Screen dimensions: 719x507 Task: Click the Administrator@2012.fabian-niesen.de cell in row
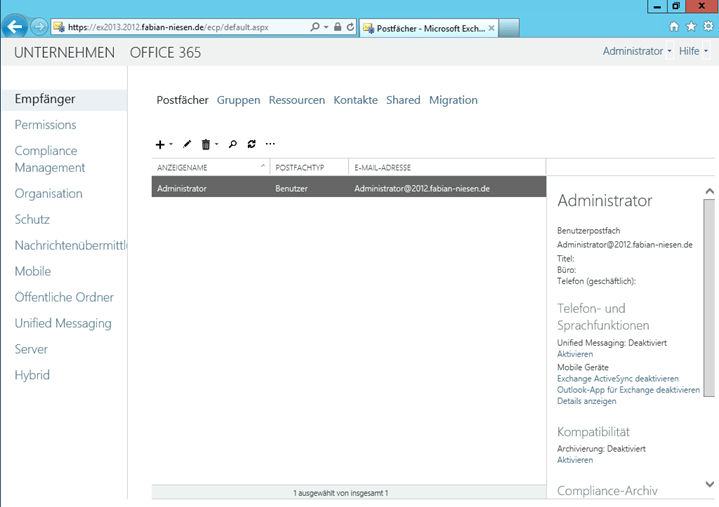pos(422,189)
